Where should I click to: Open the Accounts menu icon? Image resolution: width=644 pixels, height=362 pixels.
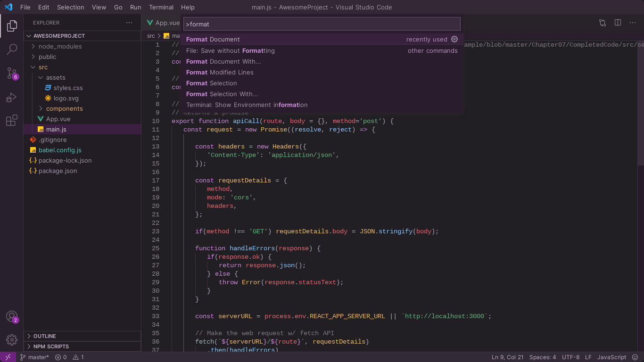(12, 317)
